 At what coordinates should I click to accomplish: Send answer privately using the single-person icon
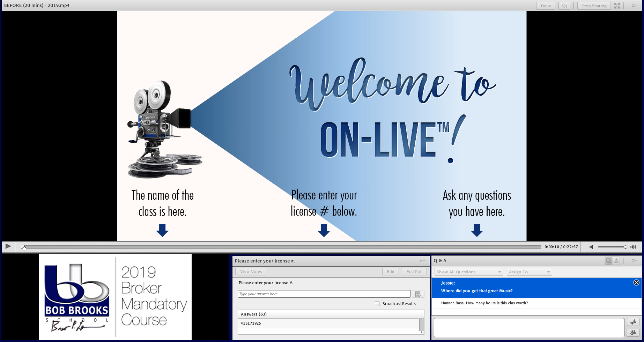[x=633, y=322]
